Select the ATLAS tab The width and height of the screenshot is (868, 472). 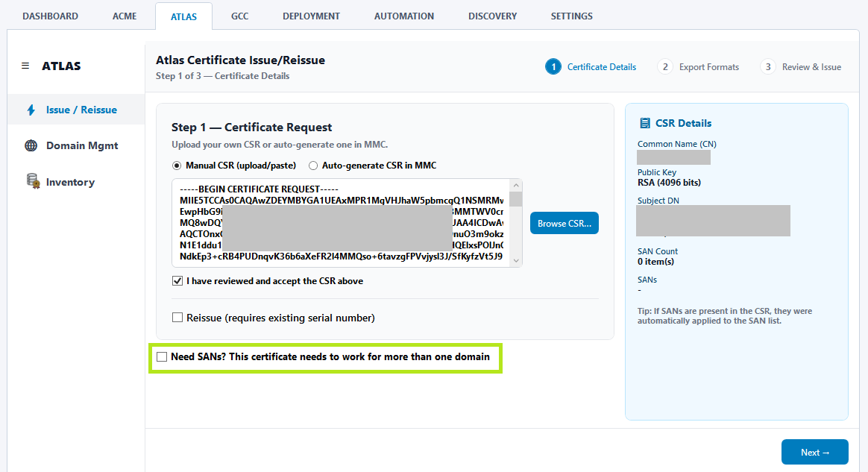[x=183, y=16]
